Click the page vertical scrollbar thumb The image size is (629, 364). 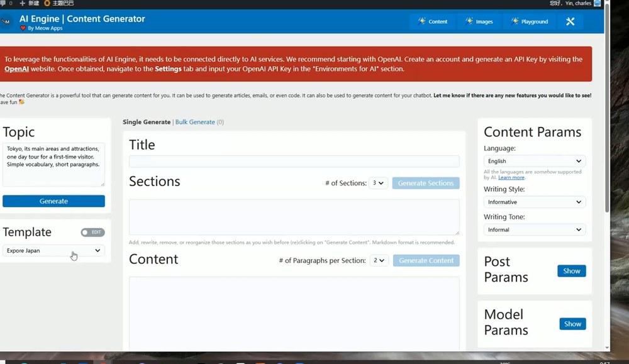[607, 108]
